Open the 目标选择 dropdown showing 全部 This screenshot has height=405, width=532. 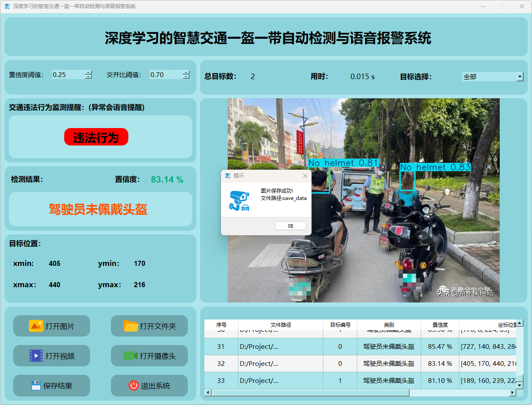(520, 77)
